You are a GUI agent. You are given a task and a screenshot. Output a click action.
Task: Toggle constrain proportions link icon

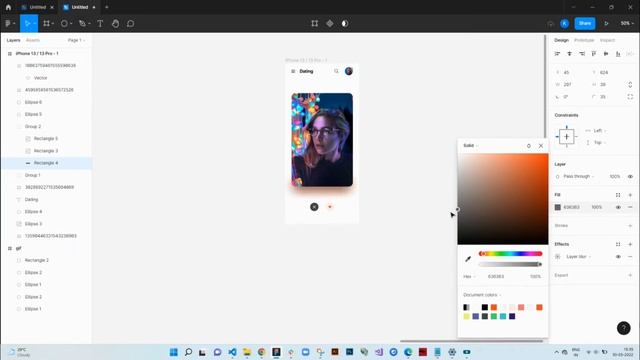(630, 84)
